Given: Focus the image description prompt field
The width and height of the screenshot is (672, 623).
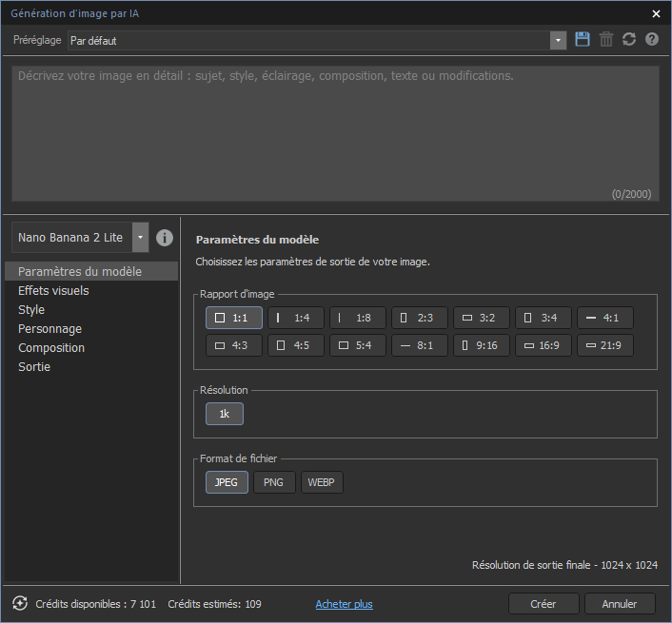Looking at the screenshot, I should [x=335, y=133].
